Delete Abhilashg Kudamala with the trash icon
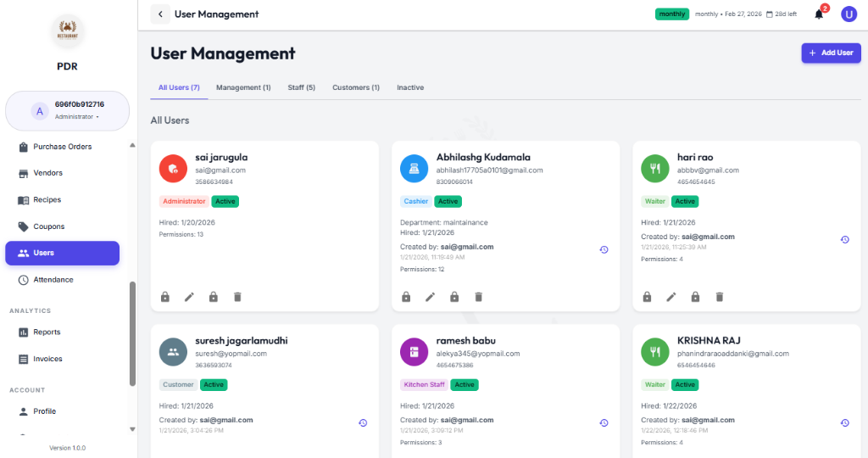 tap(479, 297)
